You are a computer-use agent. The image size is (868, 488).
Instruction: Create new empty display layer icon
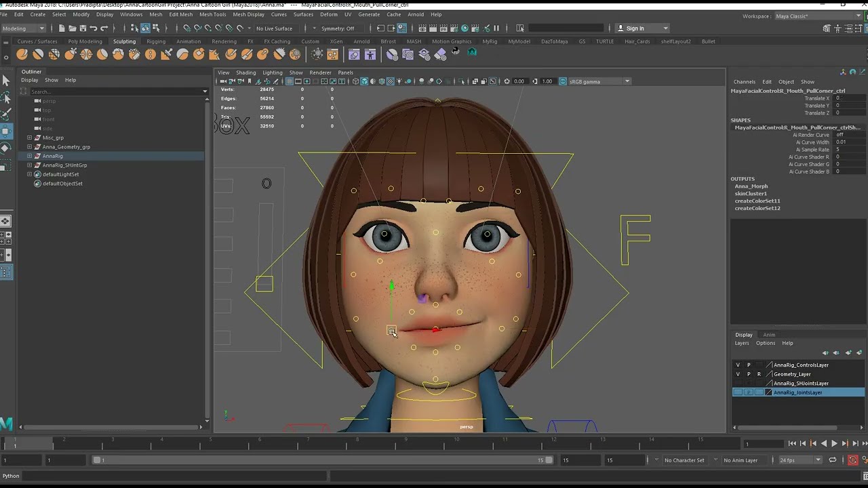[x=849, y=353]
